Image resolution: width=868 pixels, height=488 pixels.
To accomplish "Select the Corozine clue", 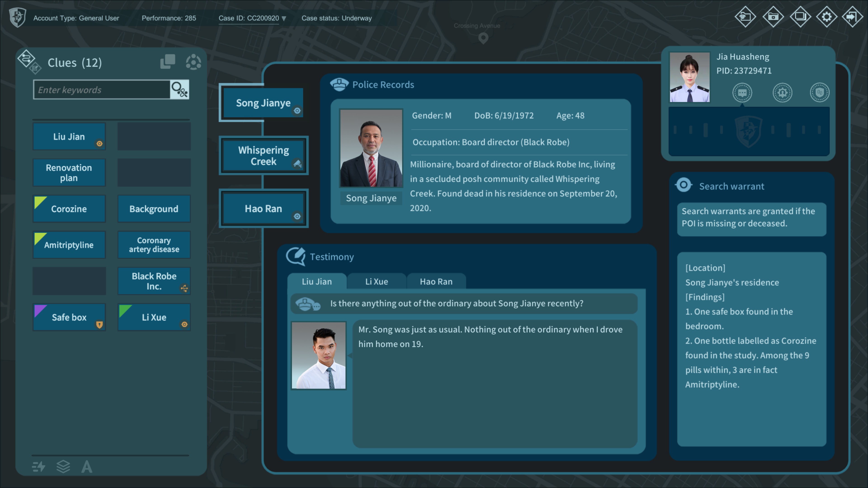I will pos(69,209).
